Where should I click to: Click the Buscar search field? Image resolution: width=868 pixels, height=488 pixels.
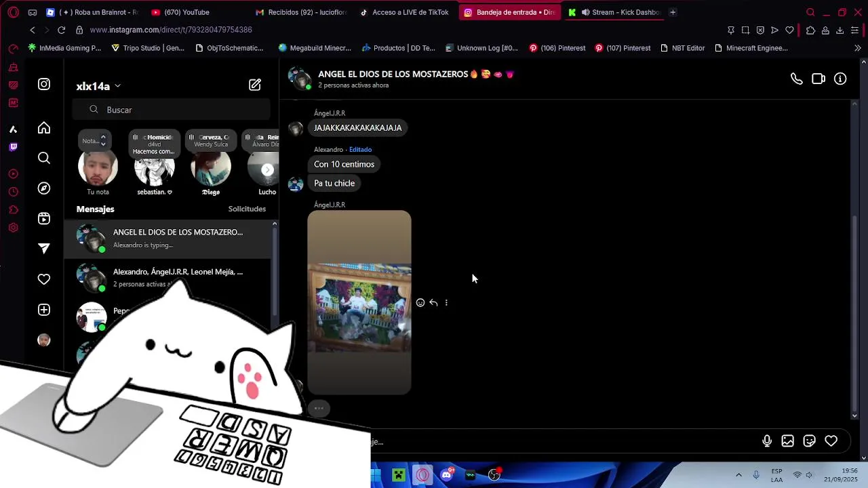171,110
